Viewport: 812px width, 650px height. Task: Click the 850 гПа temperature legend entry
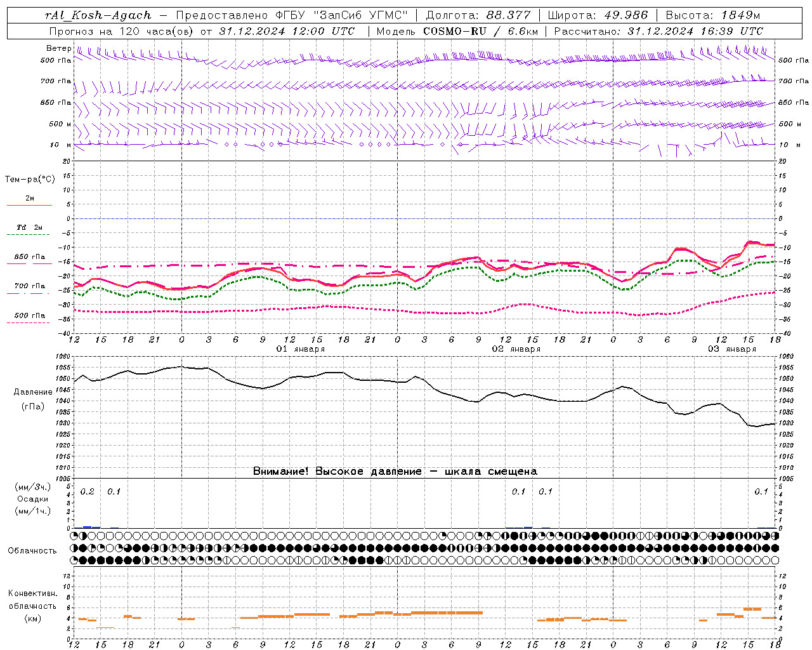click(29, 257)
